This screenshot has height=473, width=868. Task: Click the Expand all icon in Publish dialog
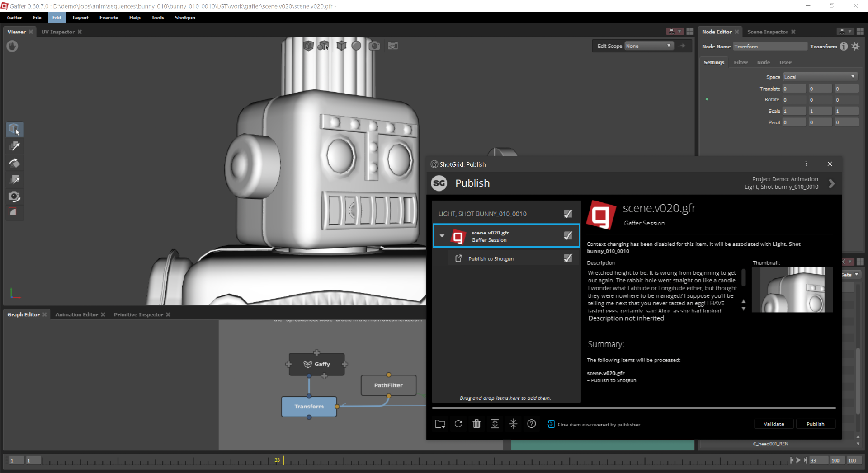495,424
